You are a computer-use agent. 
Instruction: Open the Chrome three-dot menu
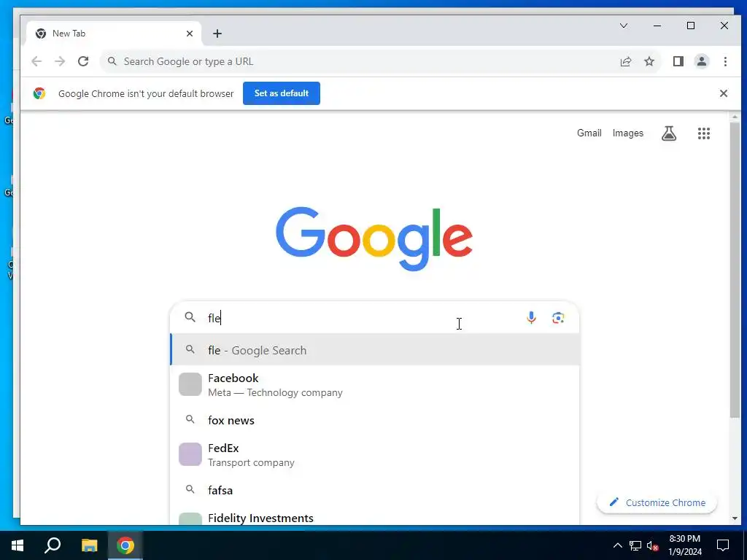[725, 61]
